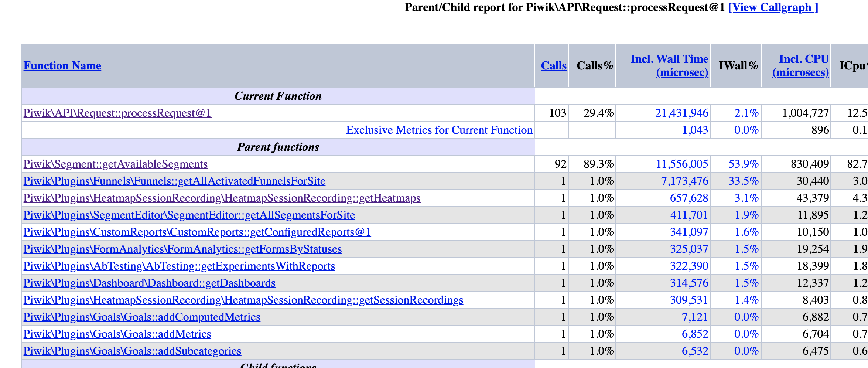The image size is (868, 368).
Task: Open Piwik\API\Request::processRequest@1 function link
Action: point(117,113)
